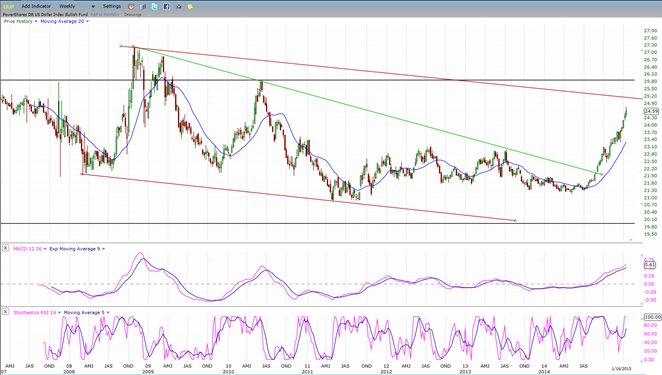Close the MACD indicator panel
This screenshot has height=375, width=662.
pyautogui.click(x=5, y=248)
